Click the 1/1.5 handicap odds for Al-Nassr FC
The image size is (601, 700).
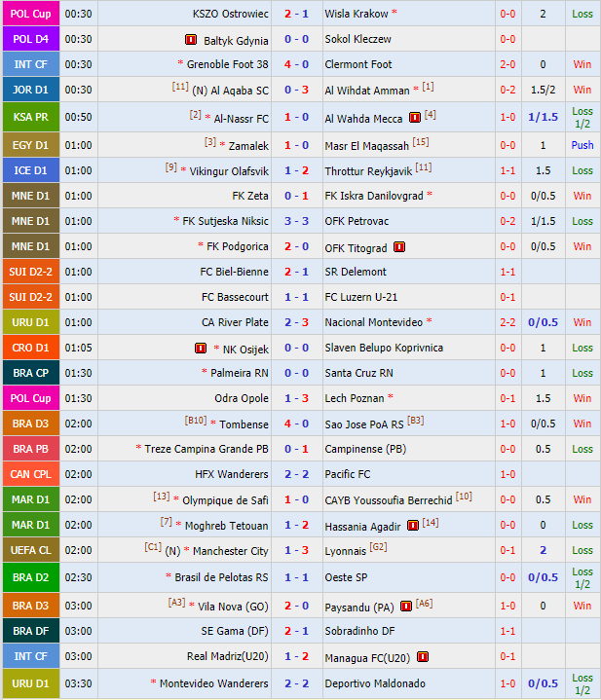pos(543,117)
